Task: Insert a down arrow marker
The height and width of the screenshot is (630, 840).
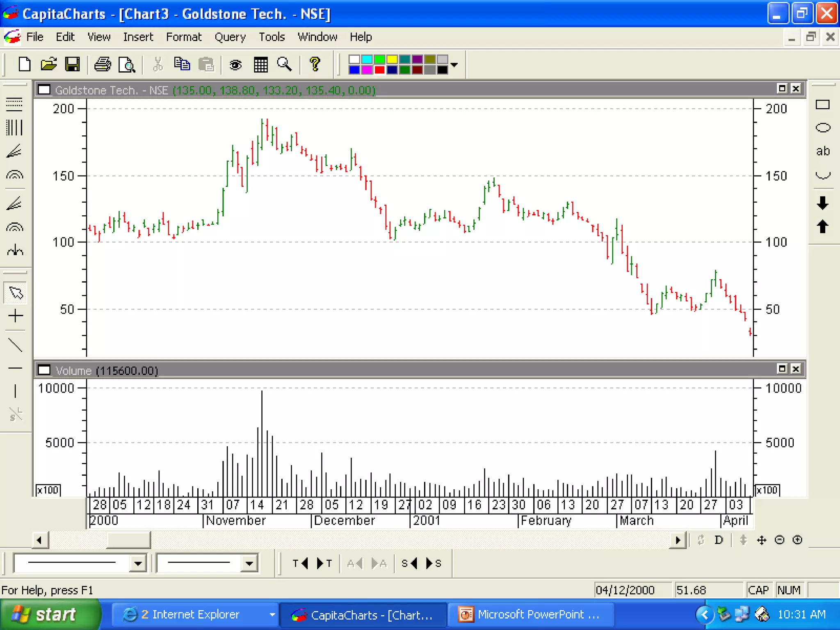Action: click(x=822, y=203)
